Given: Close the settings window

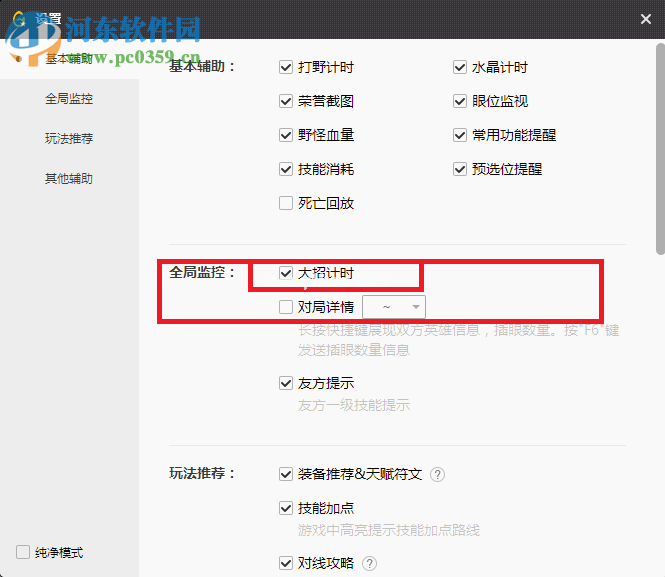Looking at the screenshot, I should click(646, 19).
